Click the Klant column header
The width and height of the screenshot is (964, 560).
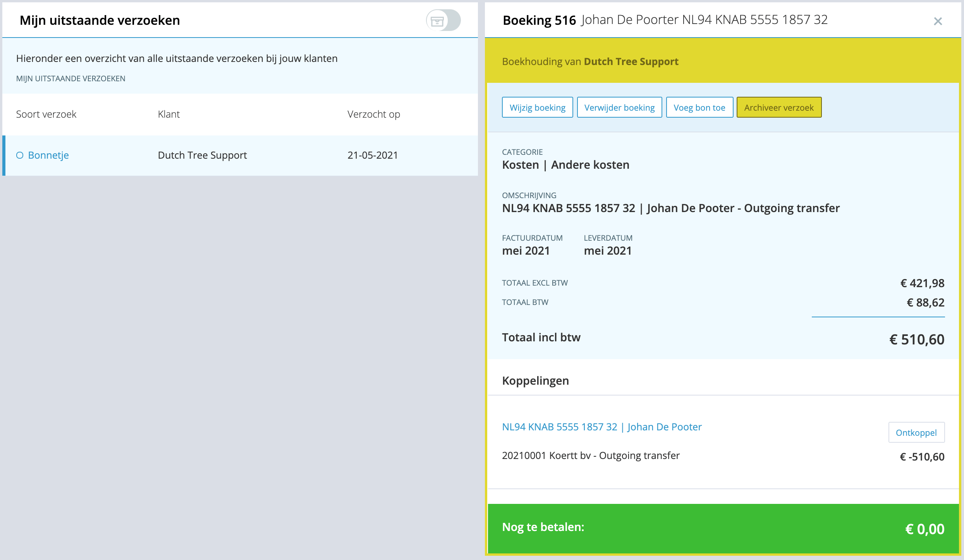coord(169,114)
